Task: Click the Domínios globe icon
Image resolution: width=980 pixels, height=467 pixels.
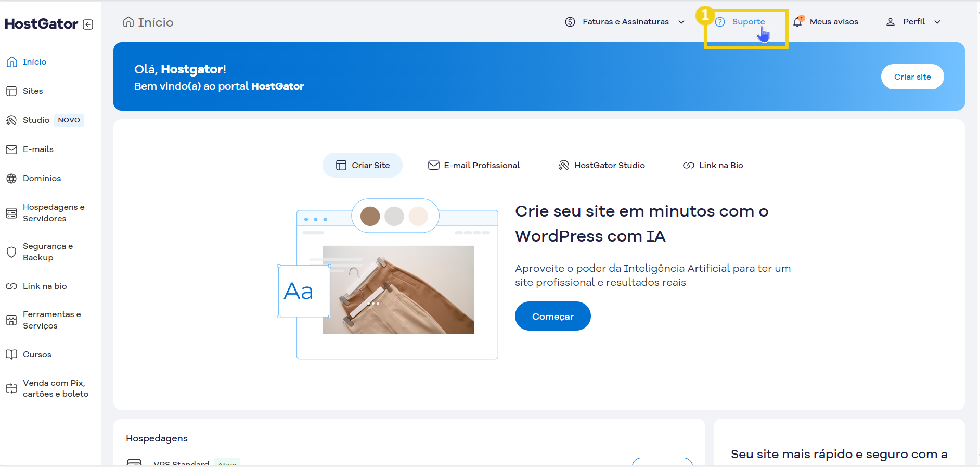Action: 11,179
